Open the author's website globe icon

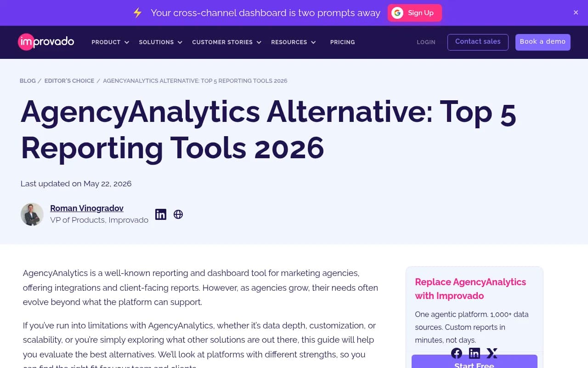click(178, 214)
